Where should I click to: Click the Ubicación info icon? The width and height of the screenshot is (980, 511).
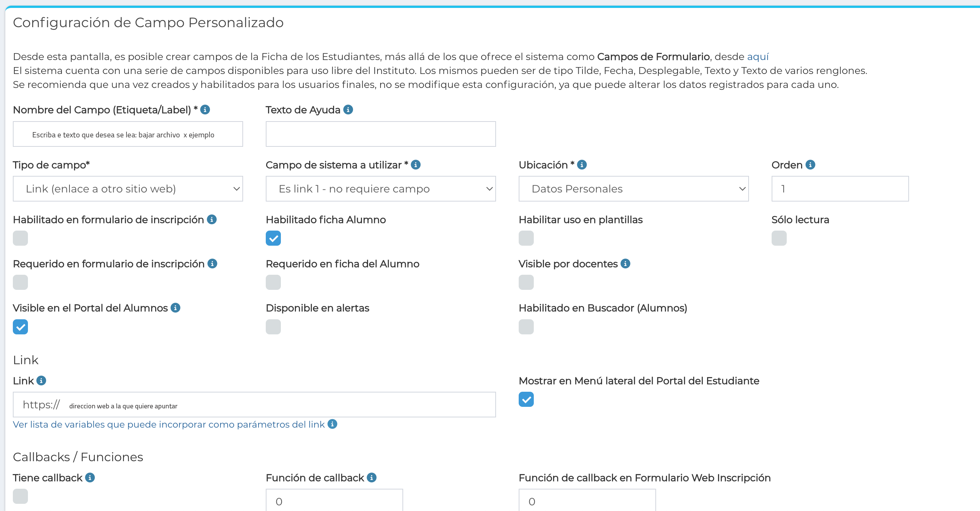582,165
